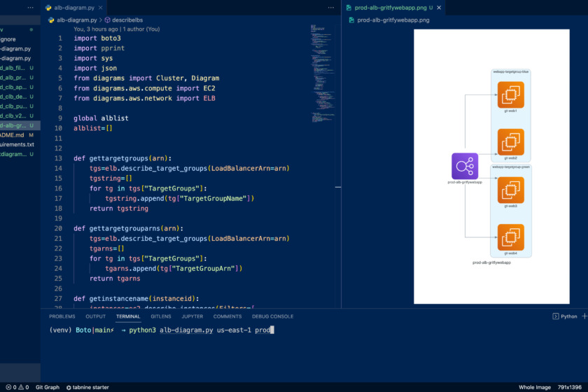Open the Whole Image zoom selector
588x392 pixels.
tap(534, 387)
